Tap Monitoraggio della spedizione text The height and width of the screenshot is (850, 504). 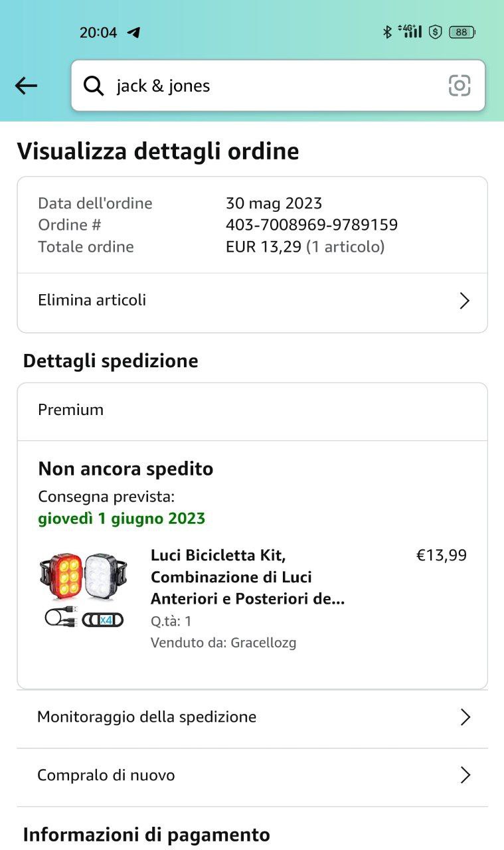tap(147, 717)
